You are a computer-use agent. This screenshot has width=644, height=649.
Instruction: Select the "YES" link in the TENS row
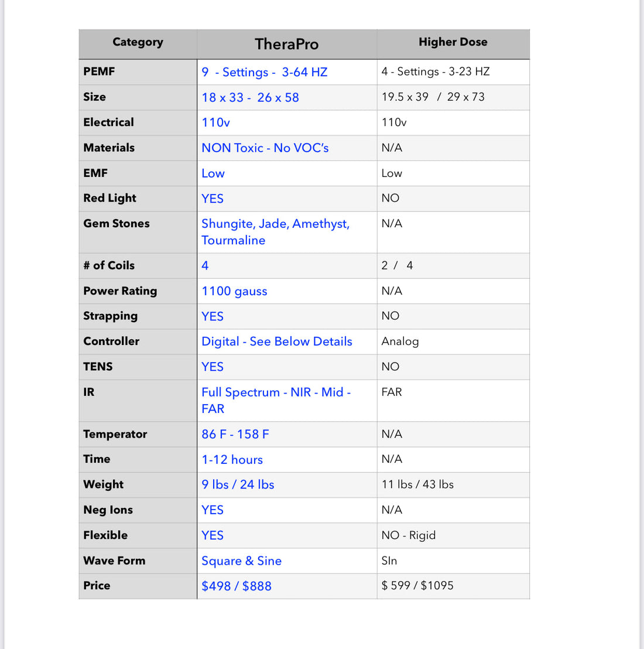[x=212, y=367]
